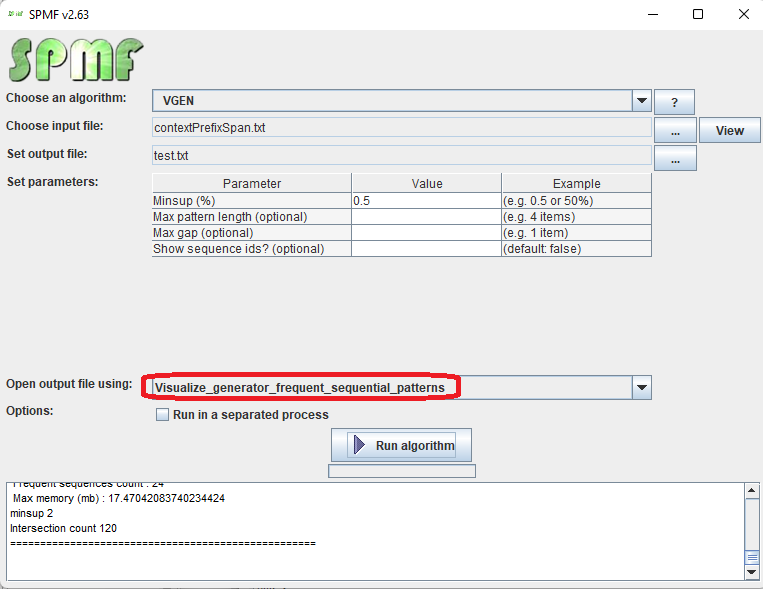The image size is (763, 589).
Task: Maximize the SPMF window
Action: pyautogui.click(x=698, y=14)
